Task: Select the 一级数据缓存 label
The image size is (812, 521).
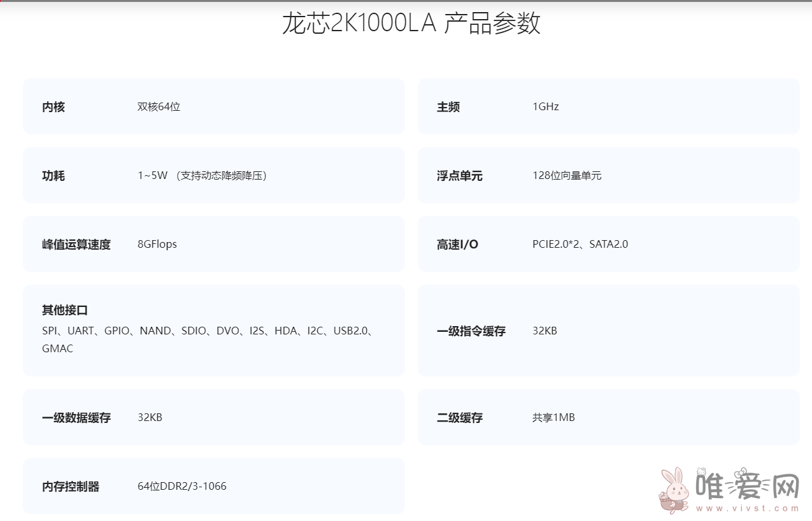Action: point(76,417)
